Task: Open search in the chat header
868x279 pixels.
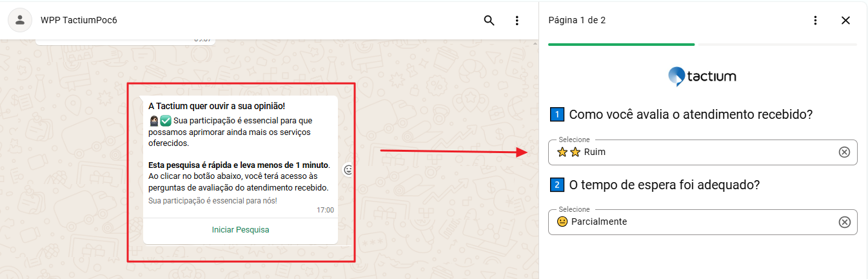Action: coord(489,20)
